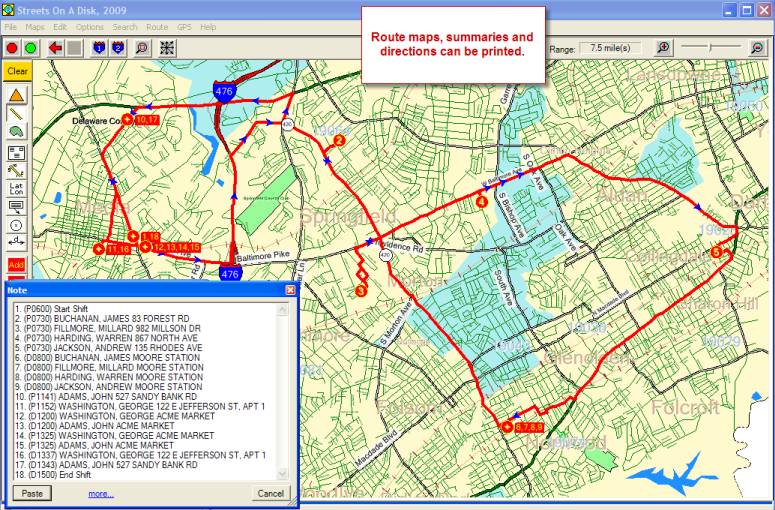Open the Edit menu
The height and width of the screenshot is (510, 775).
(x=60, y=27)
